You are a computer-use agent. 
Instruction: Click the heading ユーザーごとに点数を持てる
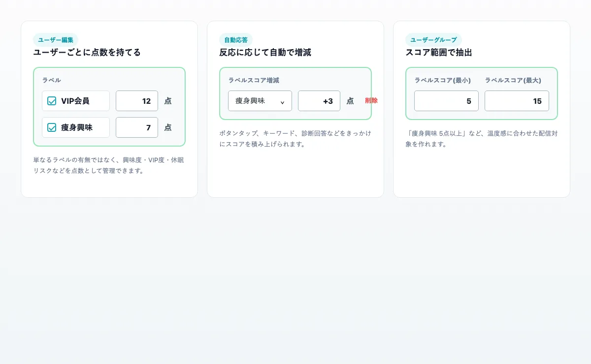[x=87, y=53]
